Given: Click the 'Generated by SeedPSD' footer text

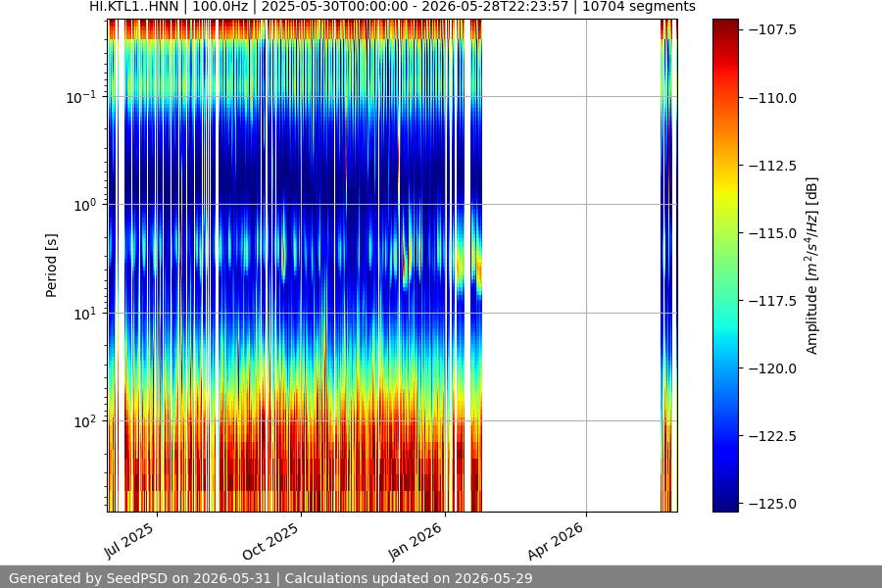Looking at the screenshot, I should pyautogui.click(x=270, y=578).
